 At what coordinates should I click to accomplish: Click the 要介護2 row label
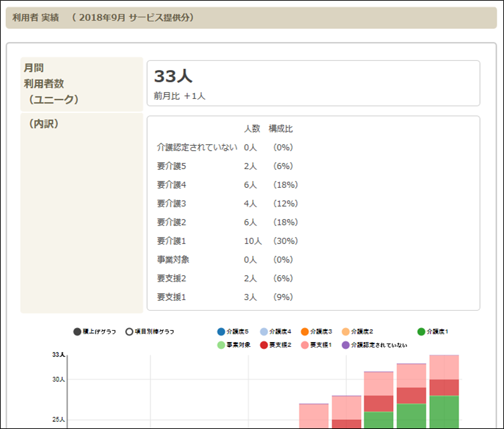pos(172,222)
